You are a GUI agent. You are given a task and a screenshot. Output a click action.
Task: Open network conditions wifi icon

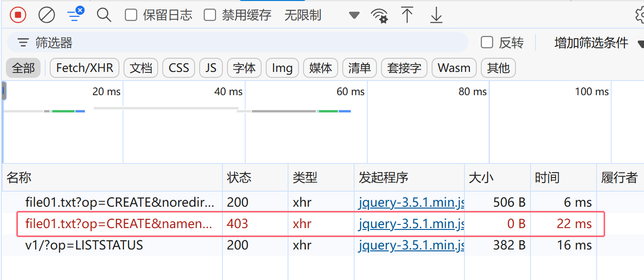tap(379, 15)
